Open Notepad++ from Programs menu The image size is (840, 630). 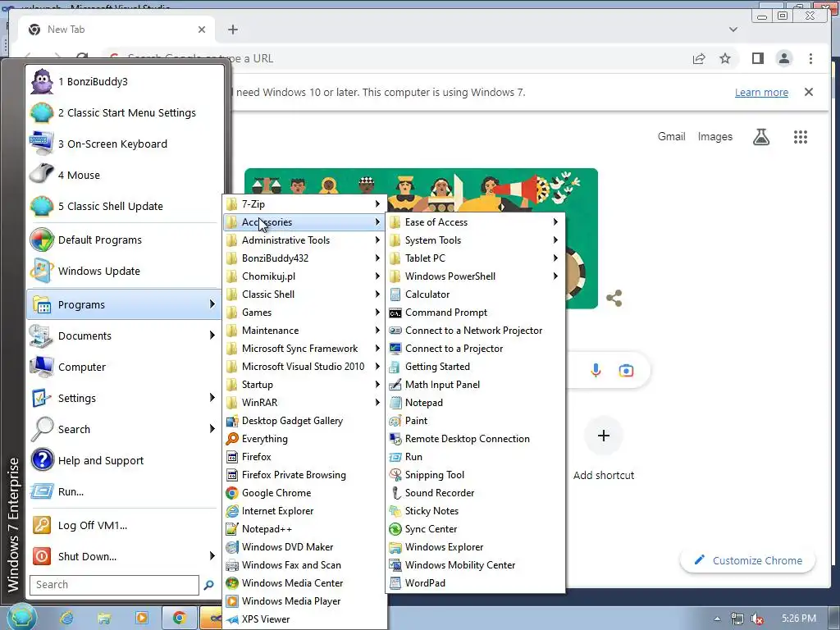[304, 529]
